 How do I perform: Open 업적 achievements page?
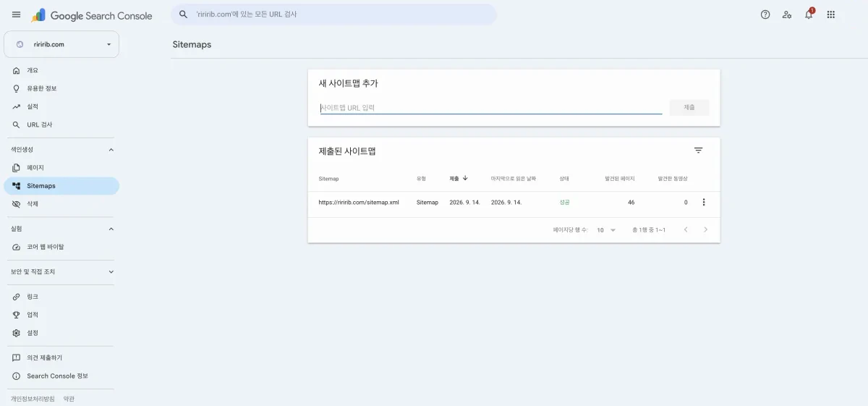click(61, 315)
